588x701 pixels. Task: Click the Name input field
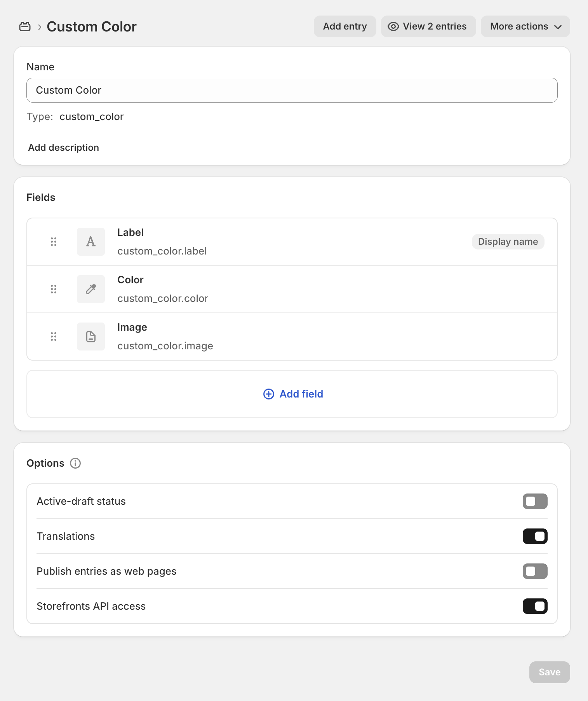point(291,90)
